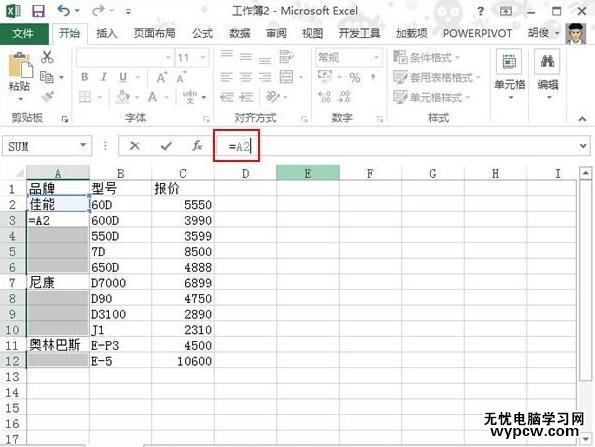Open the 文件 File tab
This screenshot has width=595, height=447.
click(x=24, y=34)
